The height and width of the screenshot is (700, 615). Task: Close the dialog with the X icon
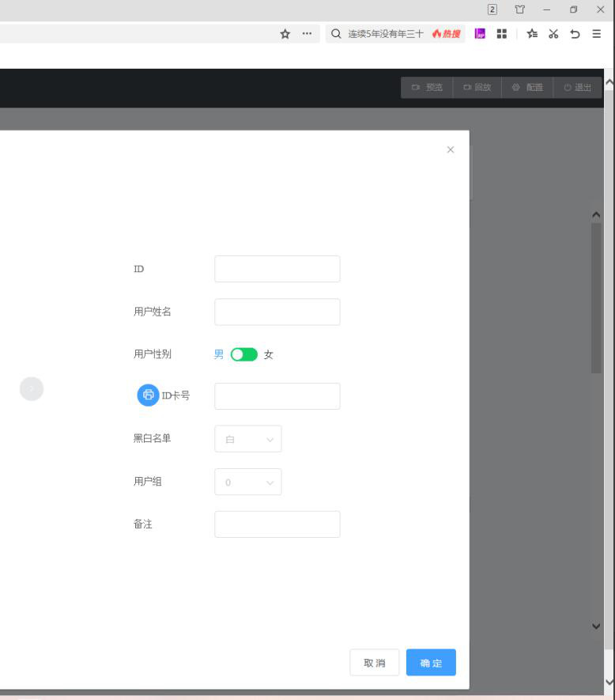(451, 149)
